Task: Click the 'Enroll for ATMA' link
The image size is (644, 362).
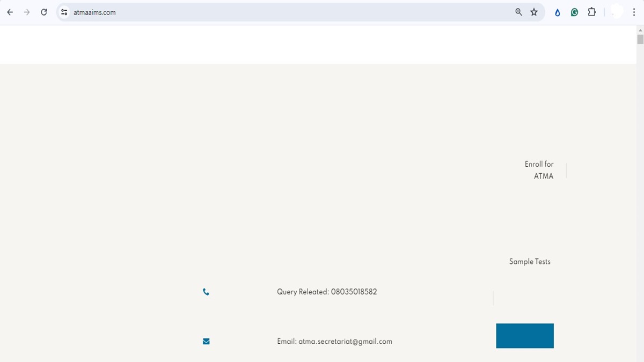Action: coord(539,170)
